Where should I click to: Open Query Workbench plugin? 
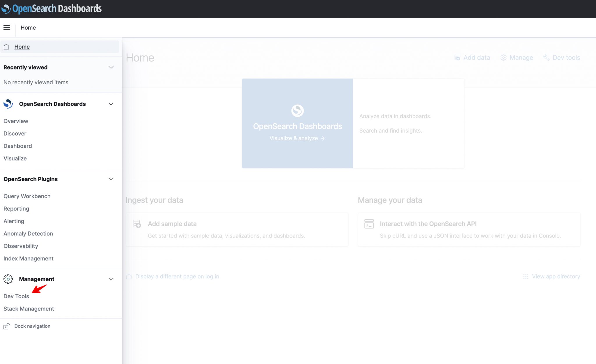point(27,196)
